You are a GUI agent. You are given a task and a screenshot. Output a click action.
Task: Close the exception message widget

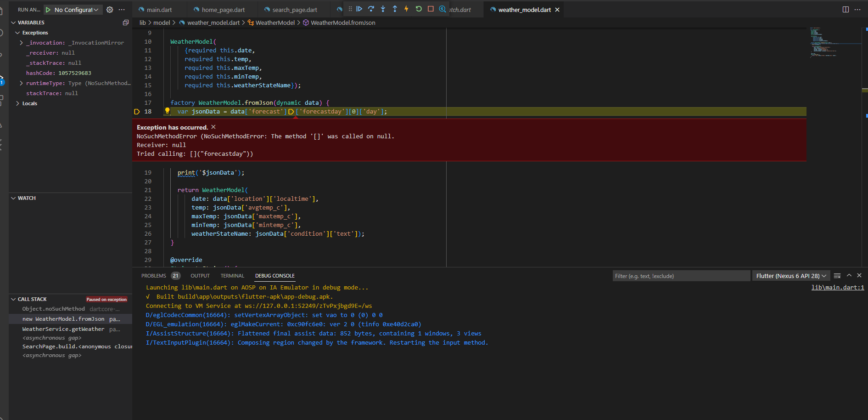[213, 127]
